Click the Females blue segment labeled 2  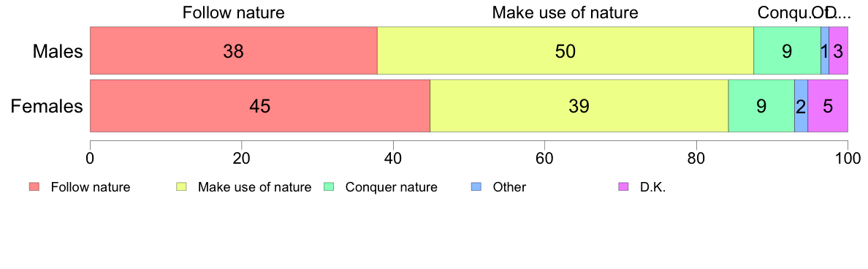point(801,106)
